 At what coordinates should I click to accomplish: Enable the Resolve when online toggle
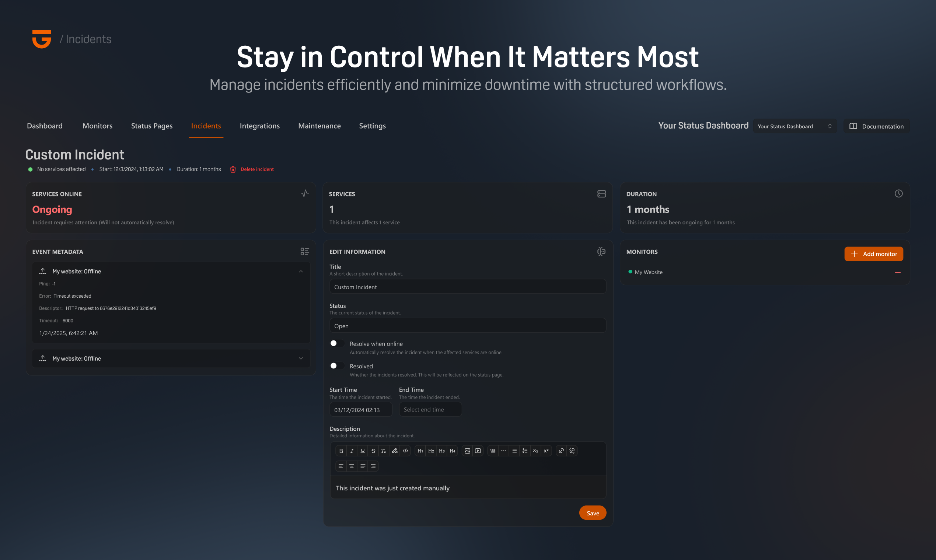[x=337, y=343]
